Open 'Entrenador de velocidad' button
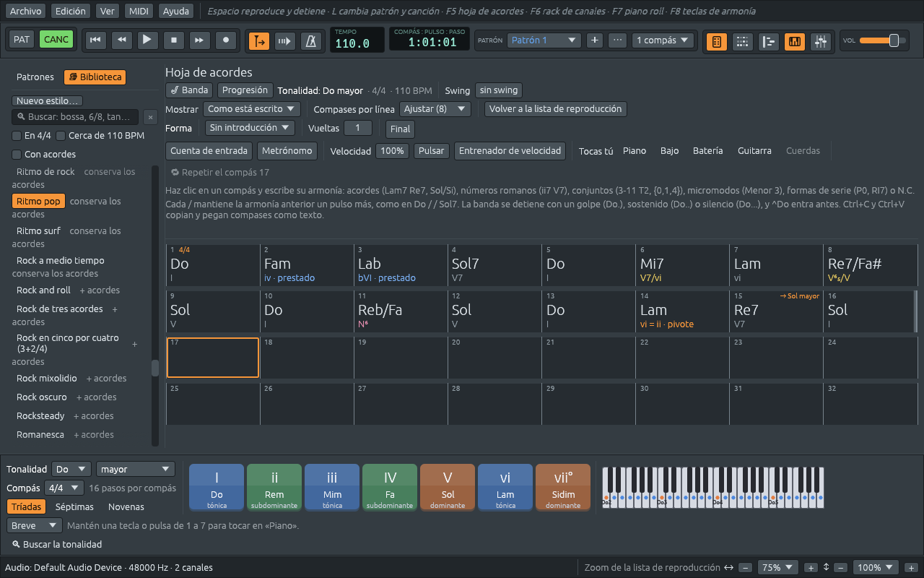 [x=510, y=151]
